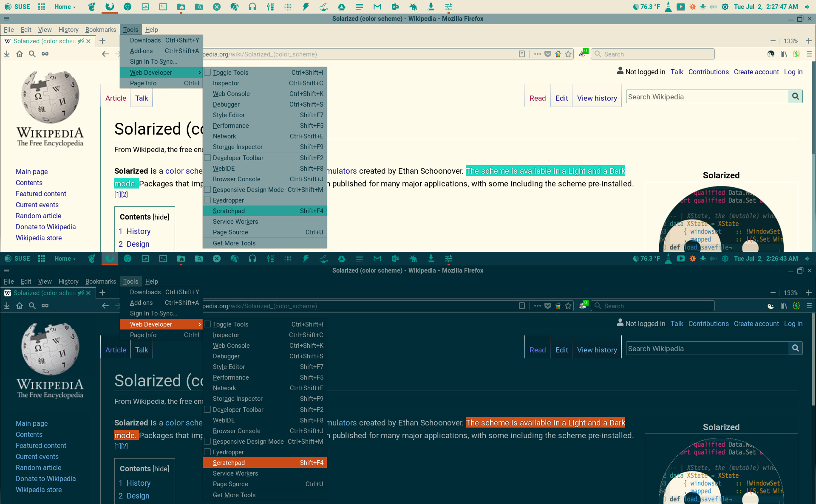This screenshot has width=816, height=504.
Task: Check Toggle Tools checkbox in the dark menu
Action: click(207, 324)
